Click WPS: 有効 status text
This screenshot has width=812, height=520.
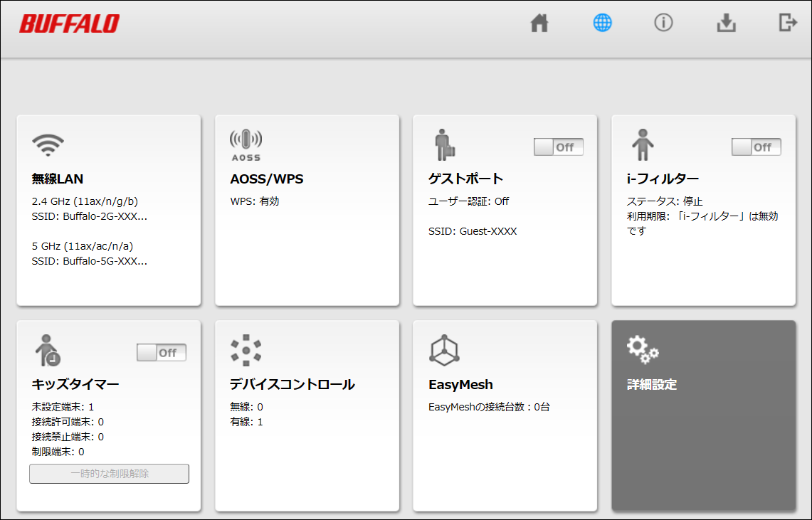(x=255, y=201)
